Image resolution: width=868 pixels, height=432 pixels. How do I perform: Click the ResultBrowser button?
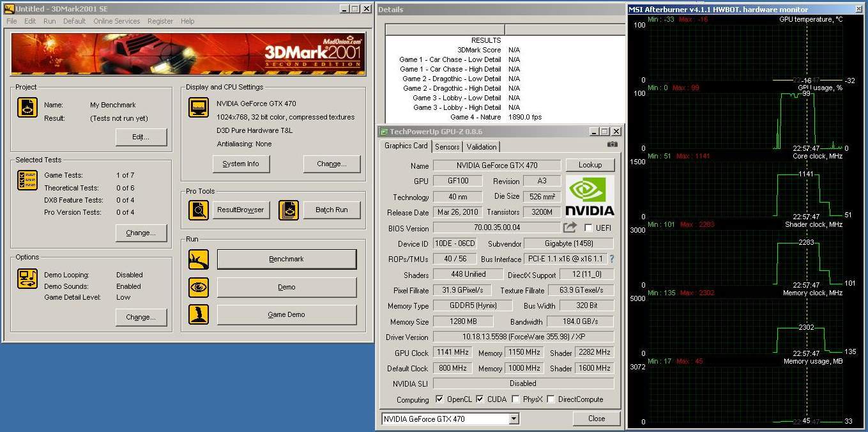241,210
